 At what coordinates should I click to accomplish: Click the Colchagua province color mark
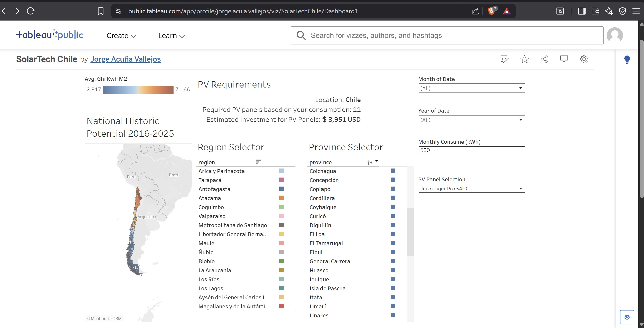(x=393, y=171)
